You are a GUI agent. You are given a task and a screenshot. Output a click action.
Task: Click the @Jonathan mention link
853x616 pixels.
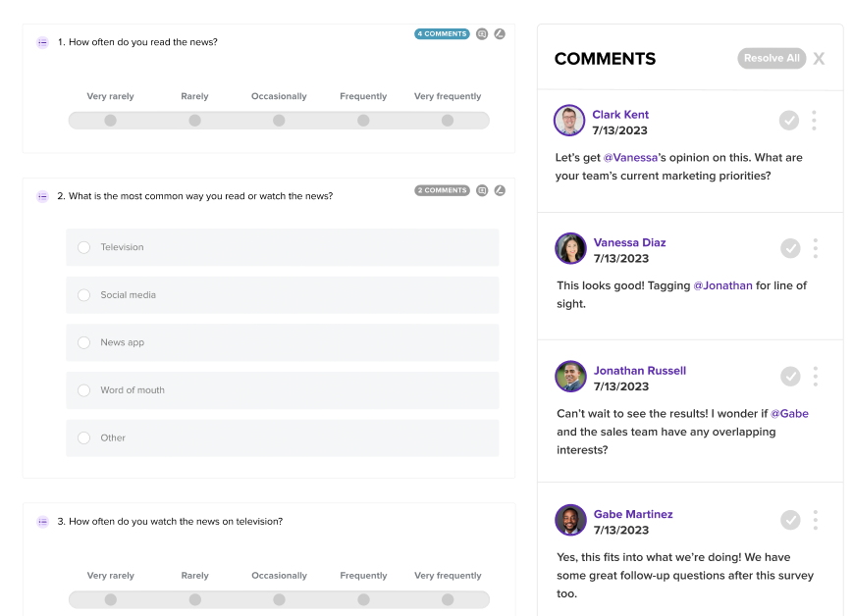[x=722, y=285]
